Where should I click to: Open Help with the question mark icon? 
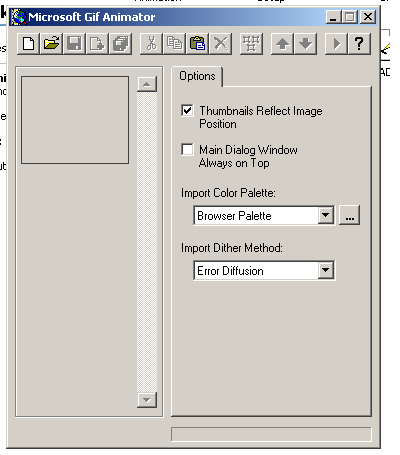[x=359, y=44]
